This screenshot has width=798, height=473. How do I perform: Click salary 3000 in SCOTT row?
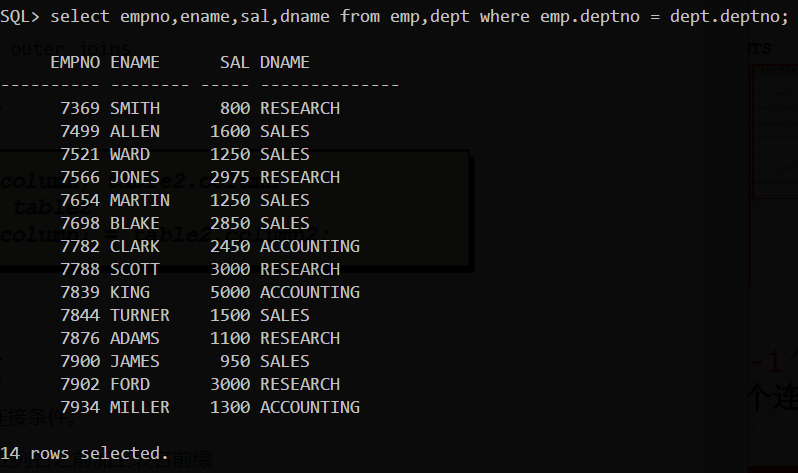(x=230, y=269)
